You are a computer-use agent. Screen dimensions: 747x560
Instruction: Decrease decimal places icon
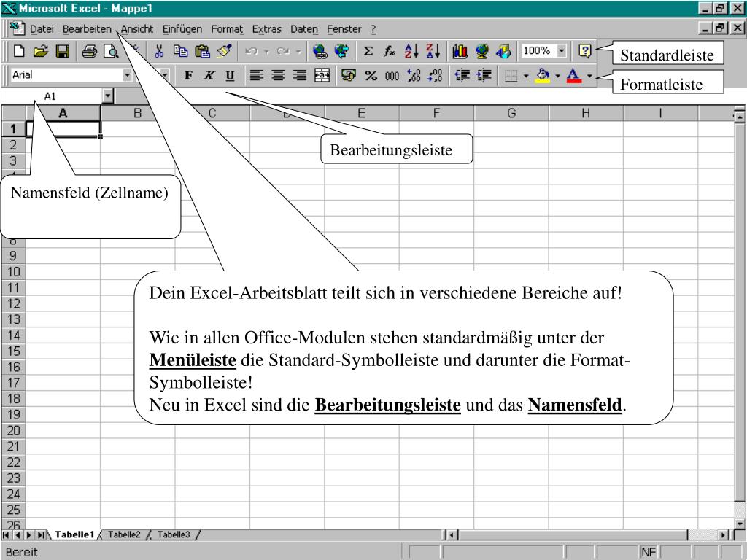coord(435,75)
